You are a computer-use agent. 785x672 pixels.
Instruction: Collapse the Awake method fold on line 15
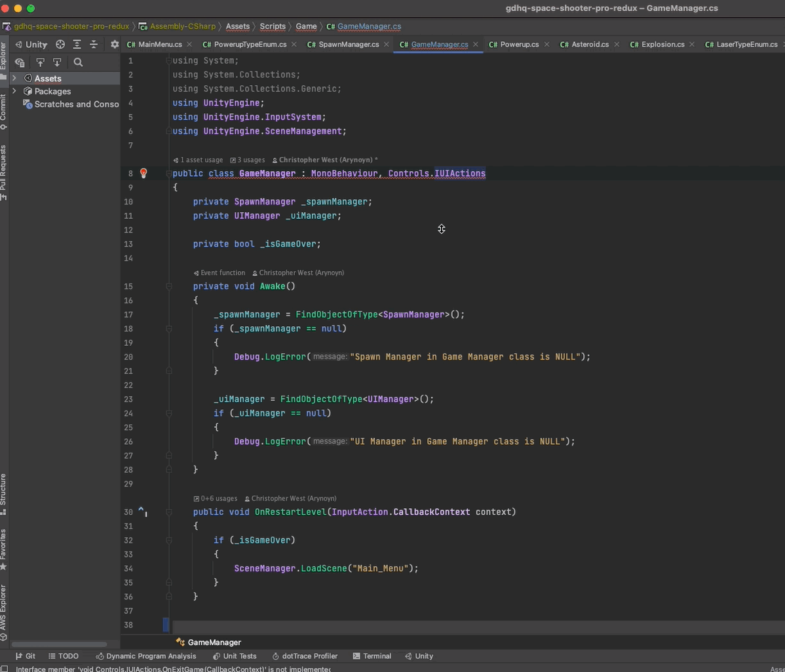168,286
